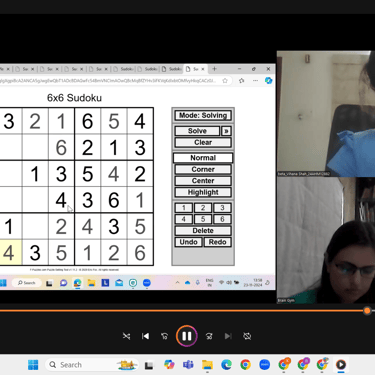Click digit 1 on the number pad

tap(184, 208)
